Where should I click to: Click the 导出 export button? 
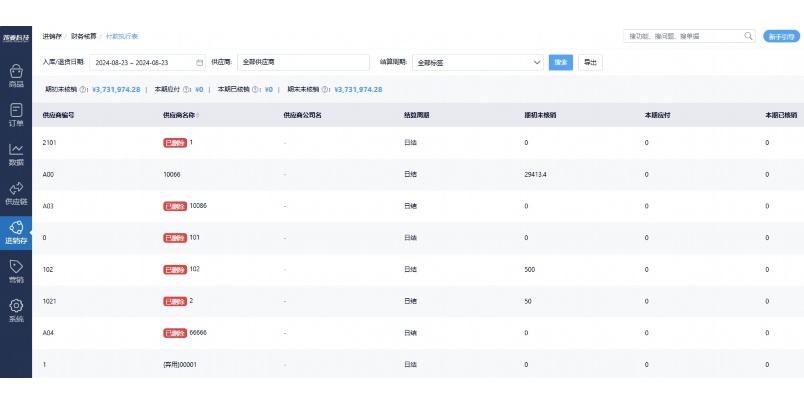pyautogui.click(x=590, y=63)
